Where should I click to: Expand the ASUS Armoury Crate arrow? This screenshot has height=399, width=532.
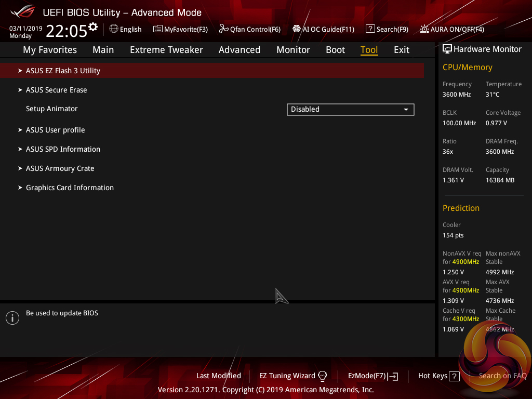[x=20, y=168]
